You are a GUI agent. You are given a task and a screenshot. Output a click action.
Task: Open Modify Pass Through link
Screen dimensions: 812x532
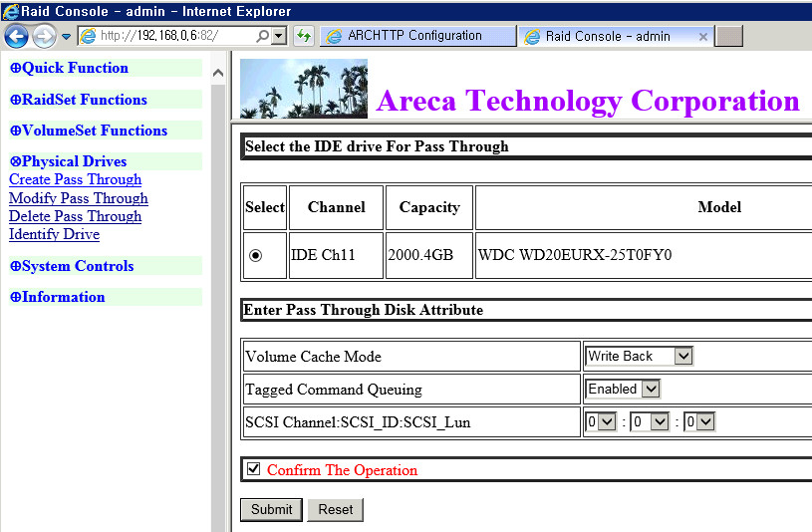[x=78, y=198]
